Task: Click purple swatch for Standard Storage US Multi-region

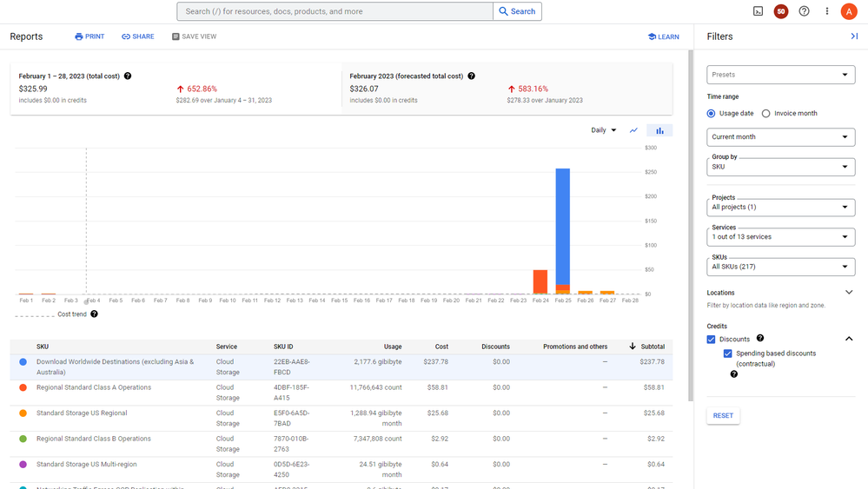Action: click(x=23, y=464)
